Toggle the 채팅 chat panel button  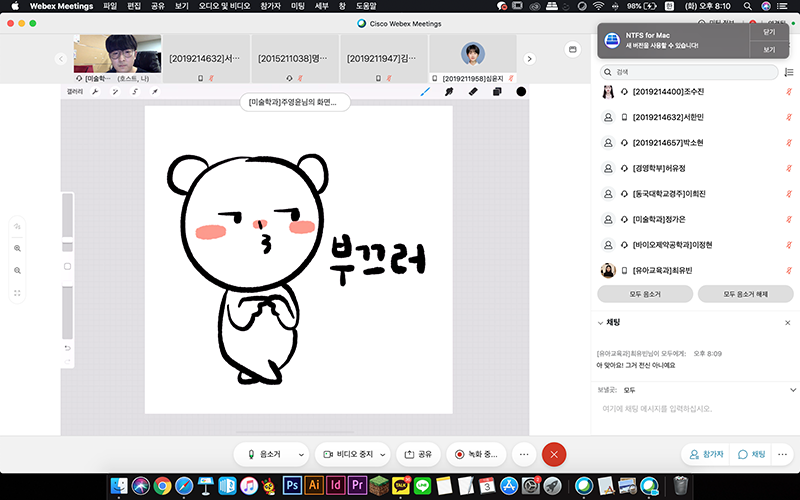tap(752, 454)
